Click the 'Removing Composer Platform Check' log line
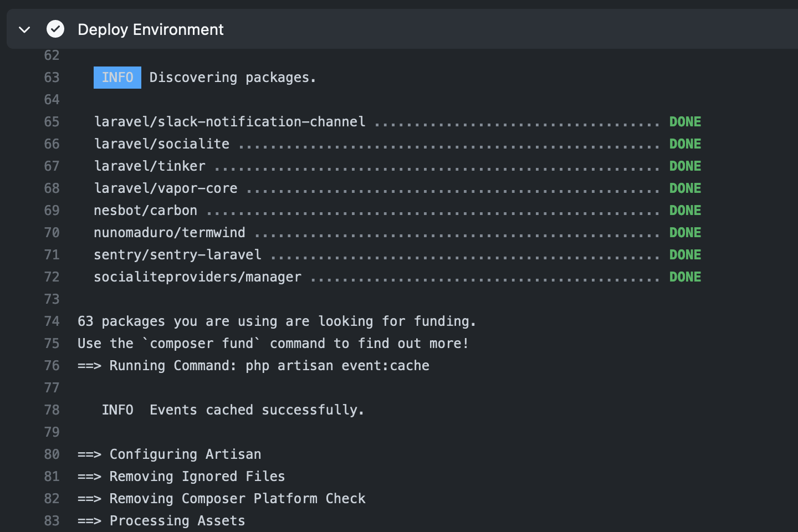798x532 pixels. tap(222, 499)
